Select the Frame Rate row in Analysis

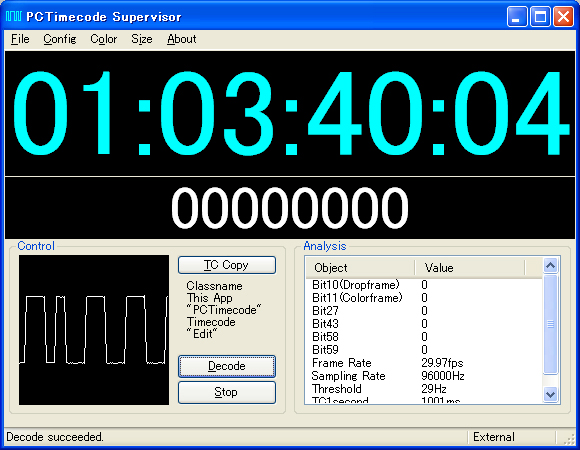[x=424, y=363]
